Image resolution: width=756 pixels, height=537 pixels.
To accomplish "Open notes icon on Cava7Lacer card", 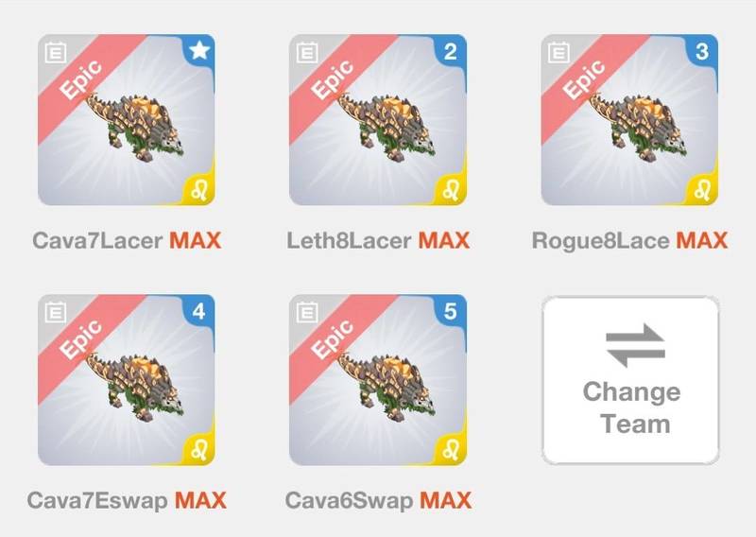I will [x=56, y=53].
